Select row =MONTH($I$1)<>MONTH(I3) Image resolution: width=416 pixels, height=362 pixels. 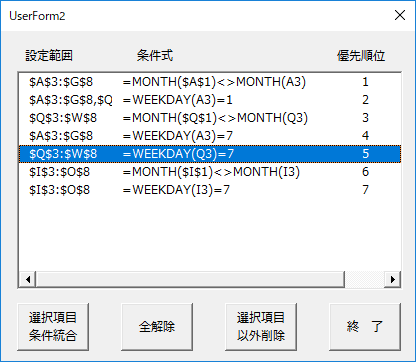210,172
